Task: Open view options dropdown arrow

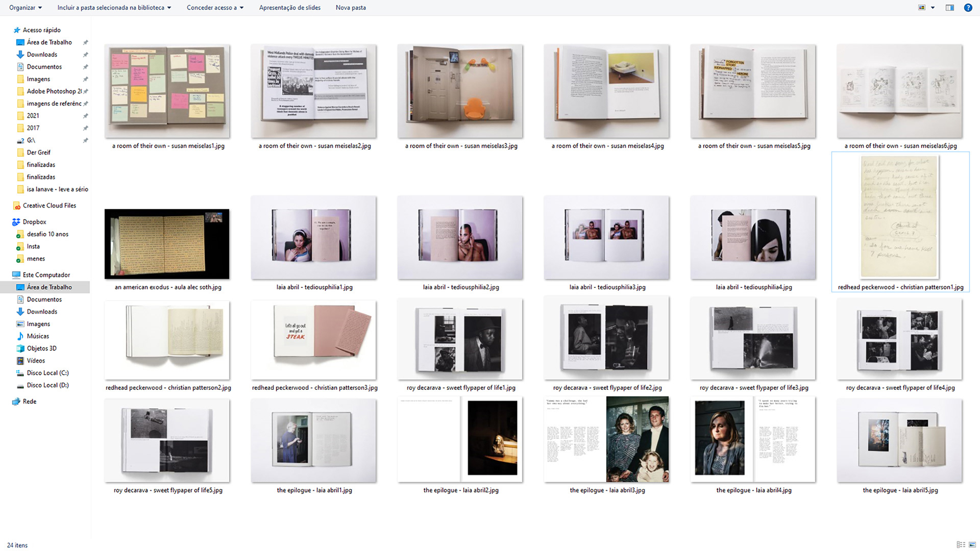Action: tap(933, 8)
